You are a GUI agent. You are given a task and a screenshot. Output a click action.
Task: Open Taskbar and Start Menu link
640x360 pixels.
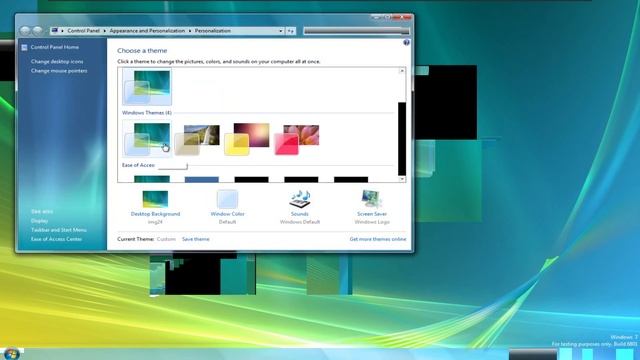(x=59, y=230)
